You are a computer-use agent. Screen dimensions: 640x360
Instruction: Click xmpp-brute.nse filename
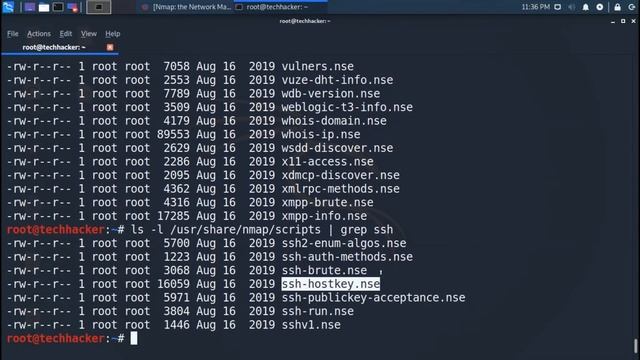[327, 202]
